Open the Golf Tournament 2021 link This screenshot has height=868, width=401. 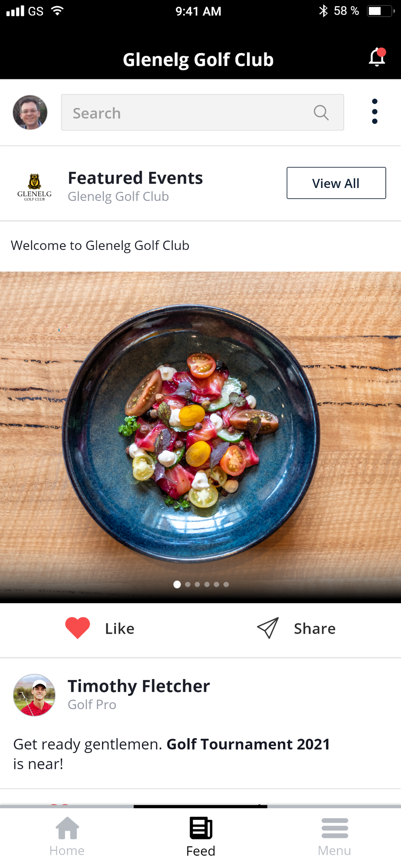pos(248,744)
